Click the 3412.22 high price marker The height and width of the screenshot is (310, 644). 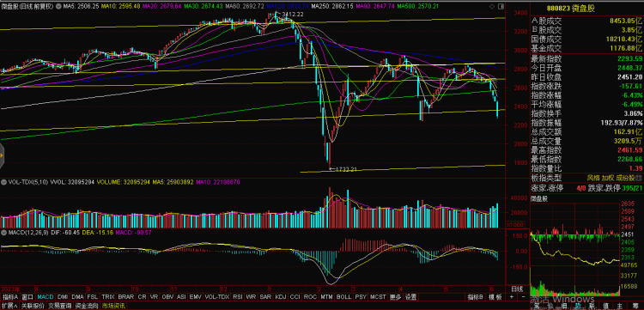pyautogui.click(x=292, y=15)
